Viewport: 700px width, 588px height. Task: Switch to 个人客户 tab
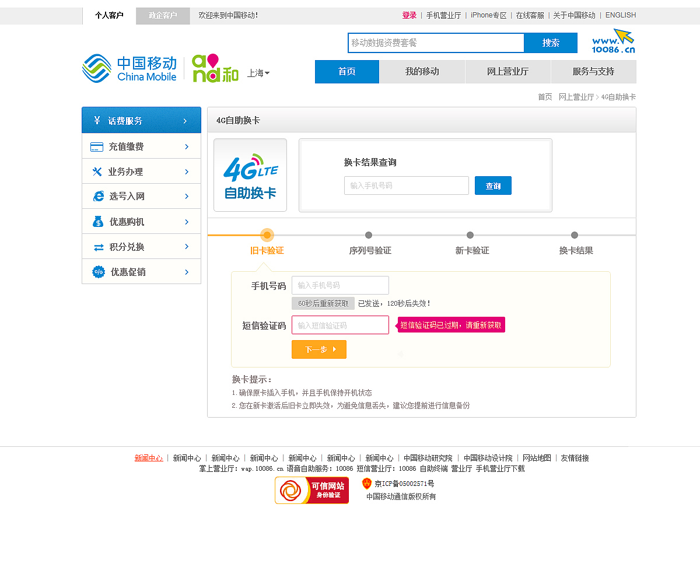(x=109, y=16)
